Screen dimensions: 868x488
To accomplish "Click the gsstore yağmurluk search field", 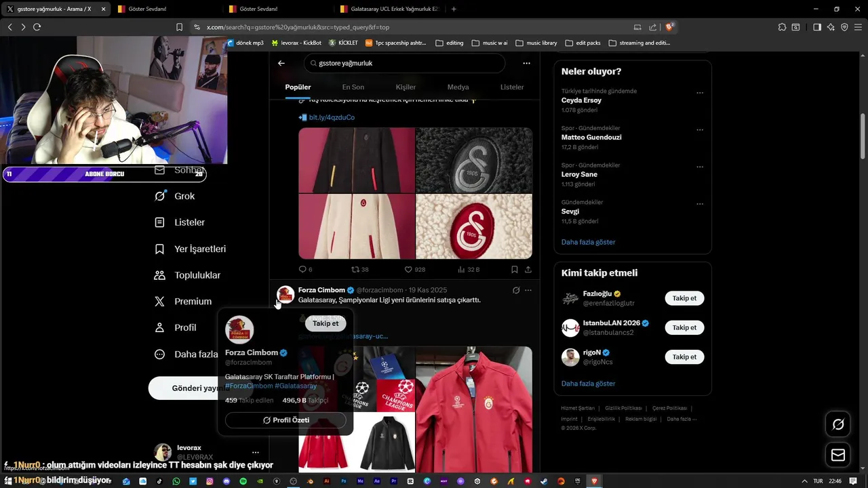I will (404, 63).
